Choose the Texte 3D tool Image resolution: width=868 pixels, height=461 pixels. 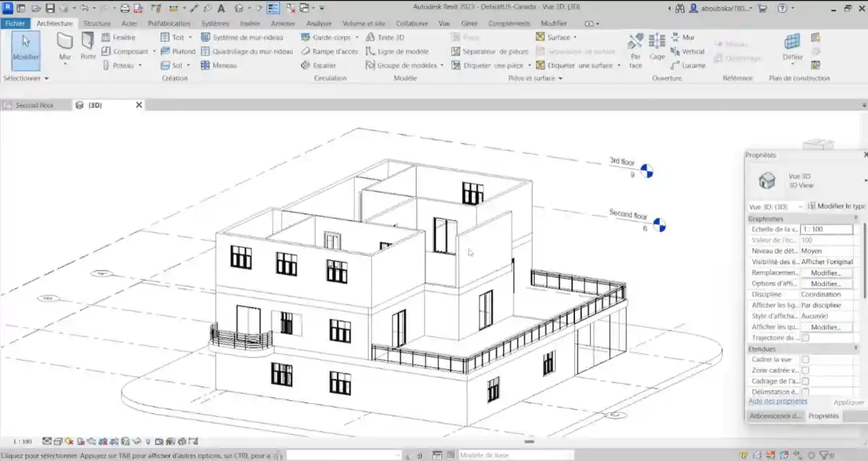tap(386, 38)
